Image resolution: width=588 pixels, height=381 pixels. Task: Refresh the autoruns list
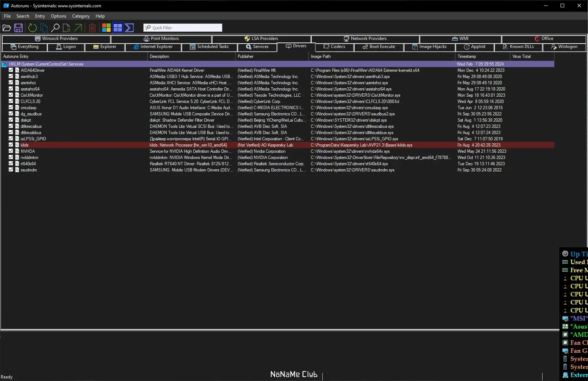point(33,27)
